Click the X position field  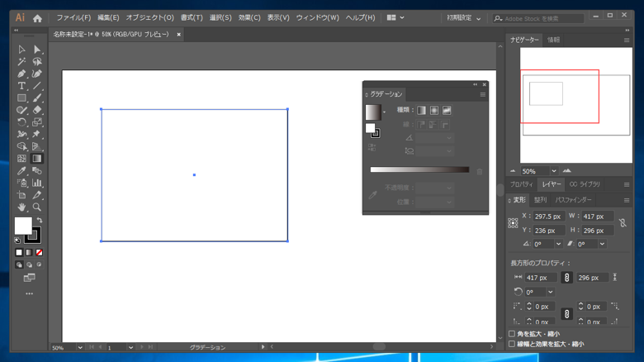(548, 217)
